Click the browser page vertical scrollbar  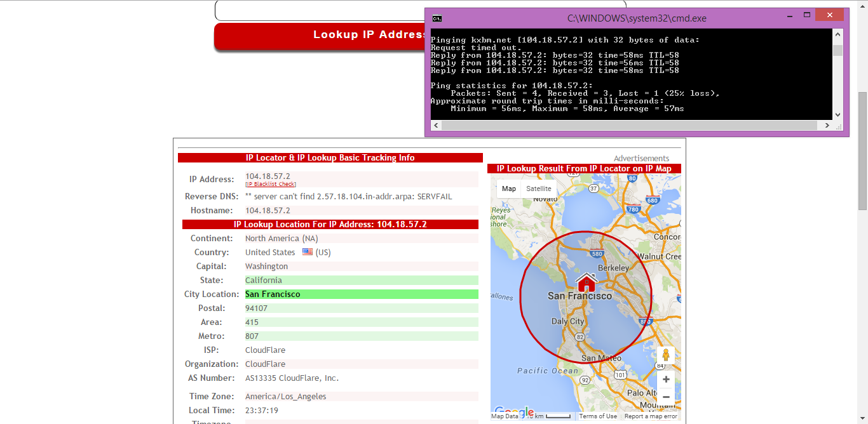click(862, 151)
